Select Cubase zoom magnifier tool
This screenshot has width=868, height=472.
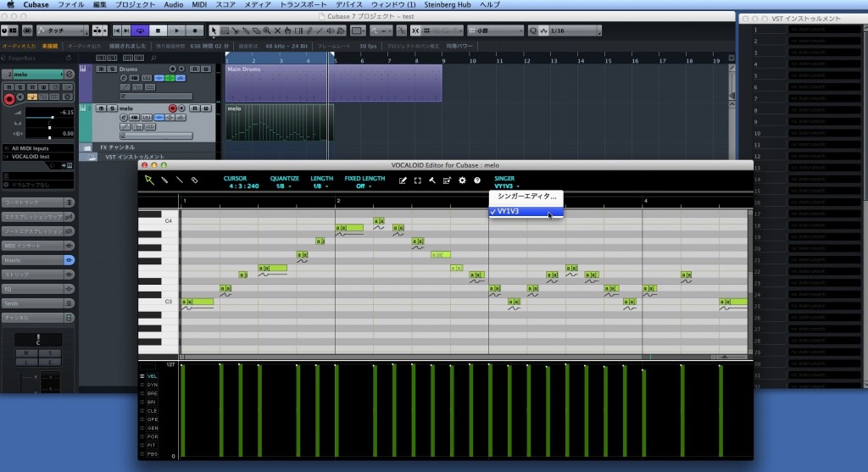(x=267, y=31)
